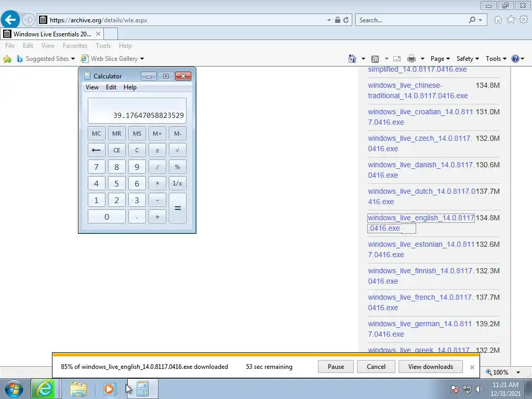Expand the search provider dropdown arrow
The width and height of the screenshot is (532, 399).
coord(480,20)
